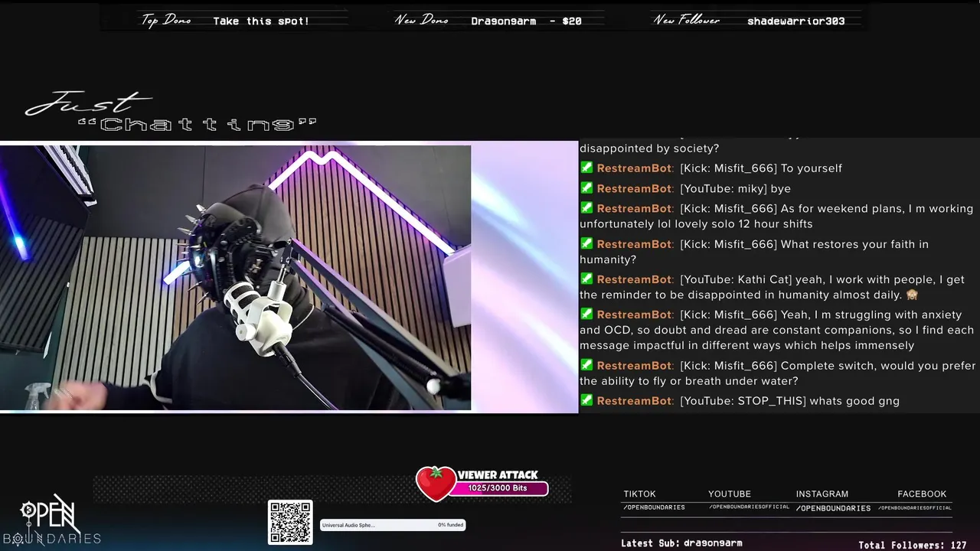Click the Universal Audio Sphe... 0% funded bar
Screen dimensions: 980x551
click(x=393, y=525)
